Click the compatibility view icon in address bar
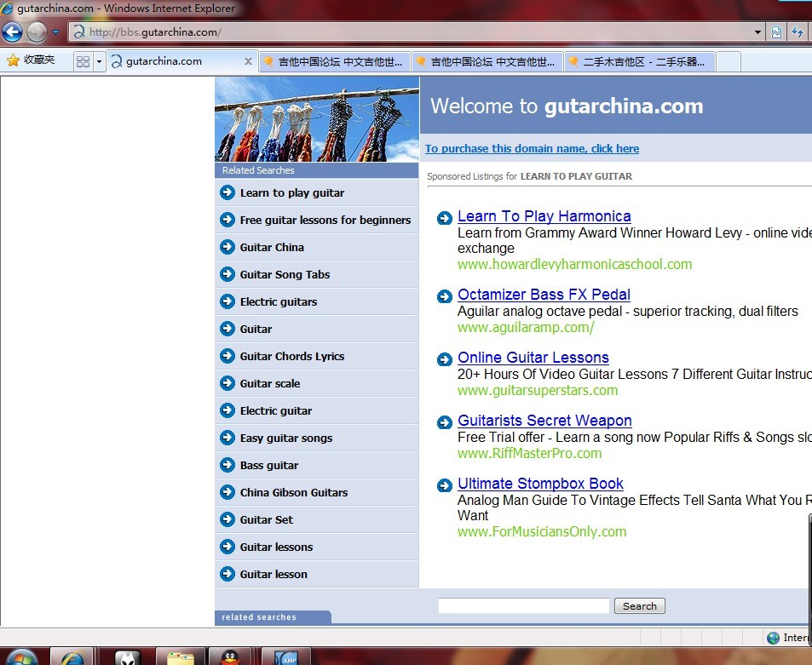The image size is (812, 665). (776, 32)
